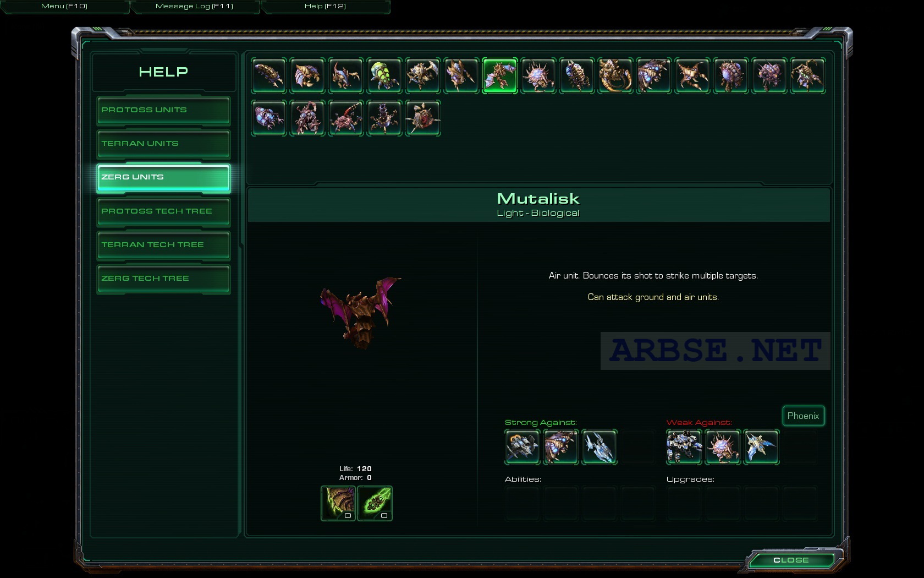924x578 pixels.
Task: Click the Armor 0 stat
Action: (355, 478)
